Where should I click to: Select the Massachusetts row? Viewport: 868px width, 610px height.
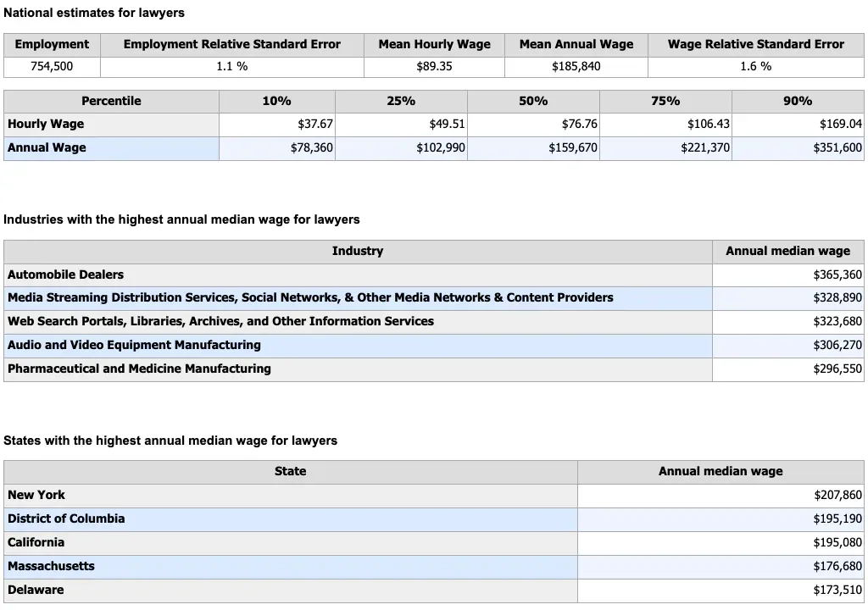(x=434, y=568)
